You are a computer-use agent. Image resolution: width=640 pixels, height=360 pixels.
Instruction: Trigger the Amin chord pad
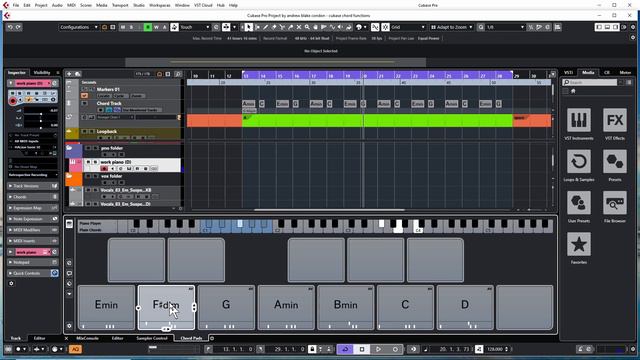point(286,307)
